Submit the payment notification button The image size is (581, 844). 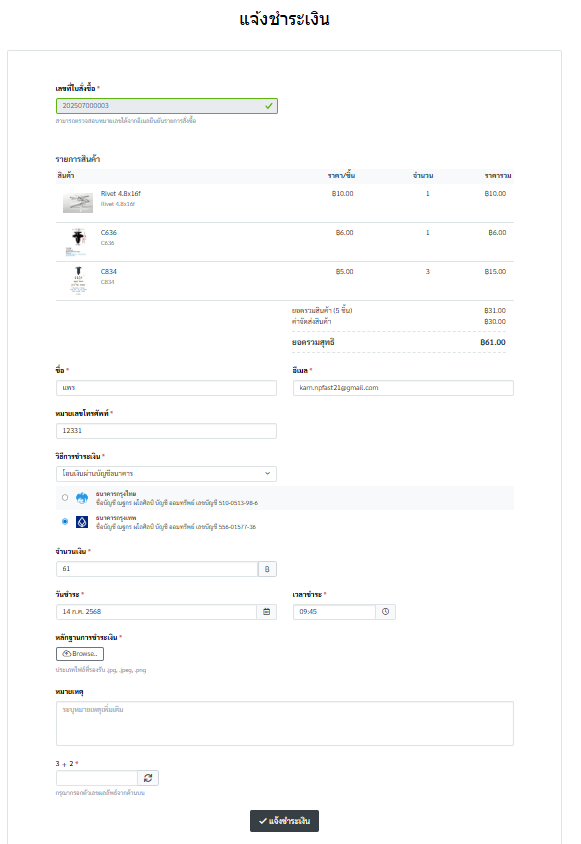tap(284, 821)
